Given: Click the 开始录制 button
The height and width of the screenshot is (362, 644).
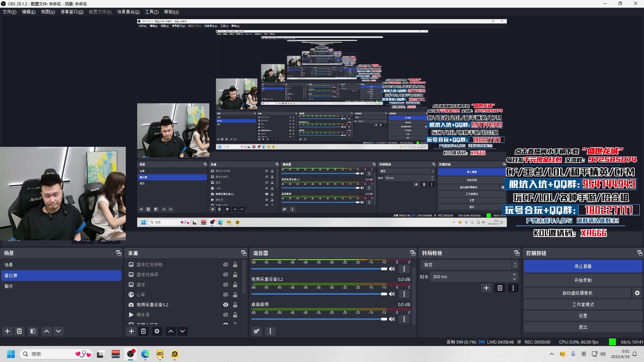Looking at the screenshot, I should 583,280.
